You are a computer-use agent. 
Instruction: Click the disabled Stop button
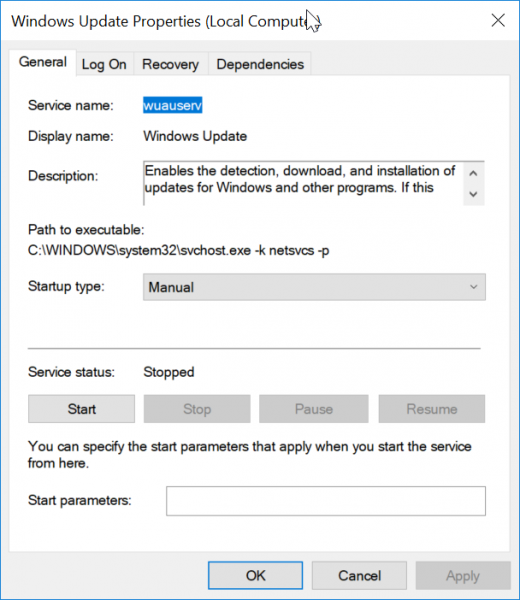[x=197, y=409]
